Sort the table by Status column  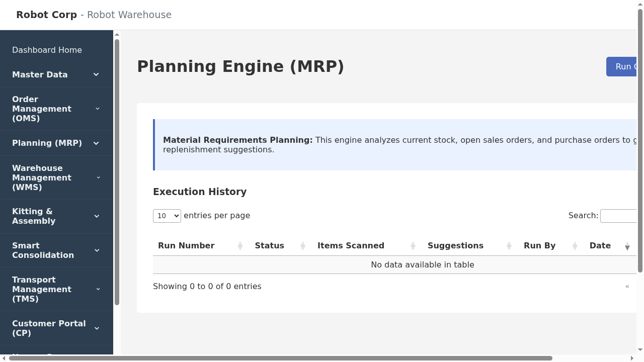pyautogui.click(x=270, y=245)
